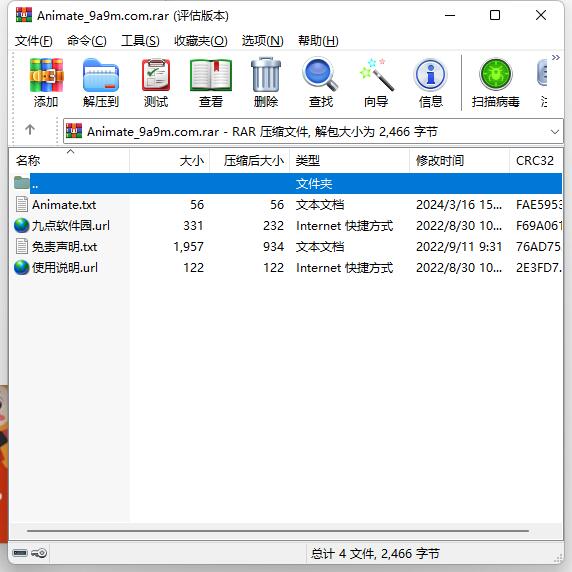
Task: Sort by 大小 column header
Action: tap(170, 161)
